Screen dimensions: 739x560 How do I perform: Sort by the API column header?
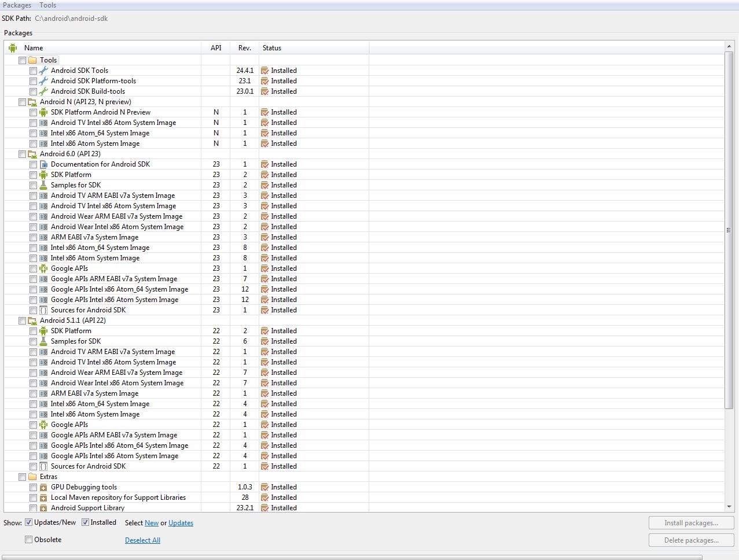(216, 48)
